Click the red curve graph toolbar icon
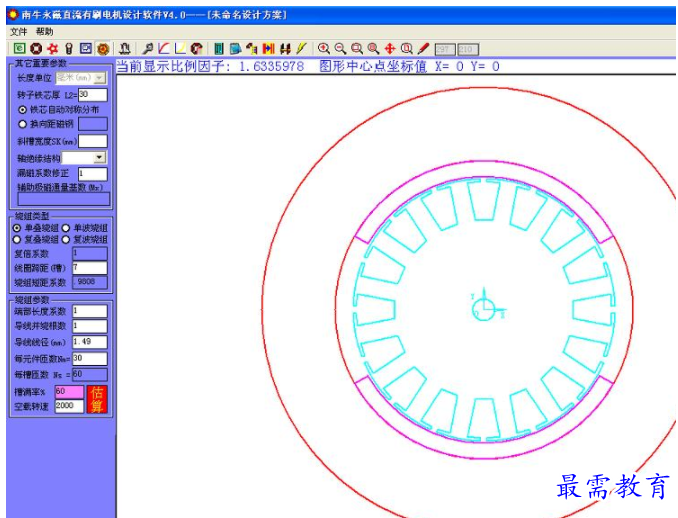 (163, 48)
